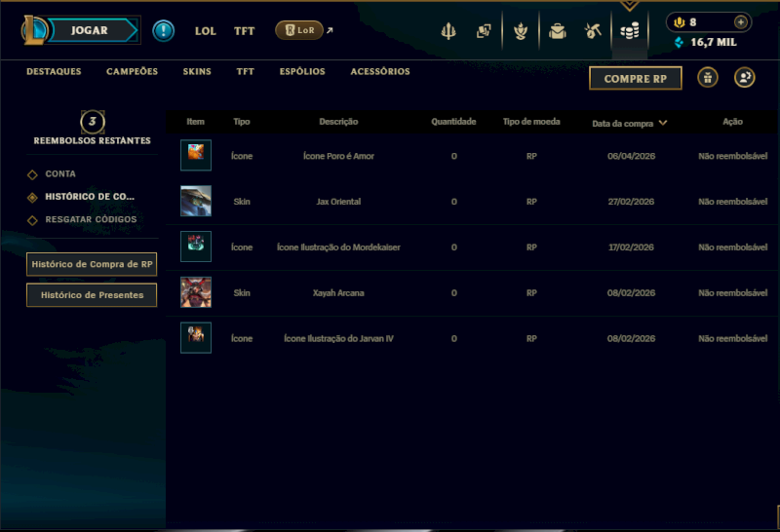Select HISTÓRICO DE CO... in sidebar

pos(90,197)
